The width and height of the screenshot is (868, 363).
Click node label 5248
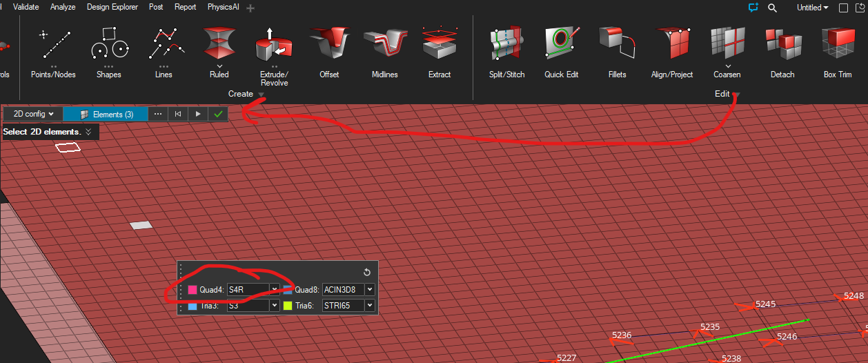pos(854,296)
